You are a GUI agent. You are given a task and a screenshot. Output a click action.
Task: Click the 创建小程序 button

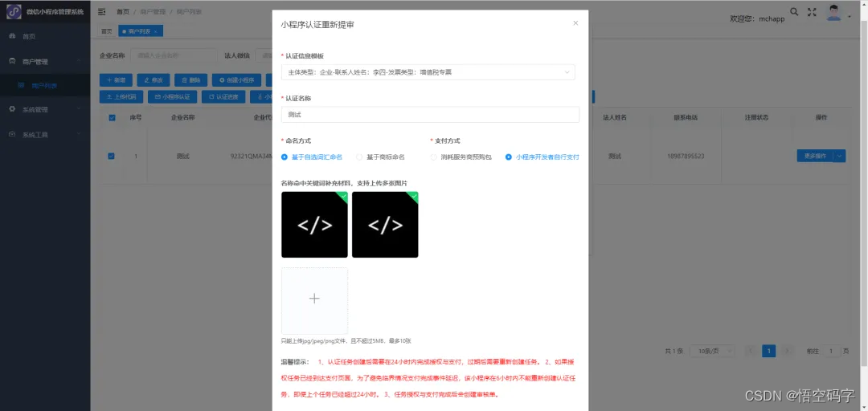tap(237, 80)
